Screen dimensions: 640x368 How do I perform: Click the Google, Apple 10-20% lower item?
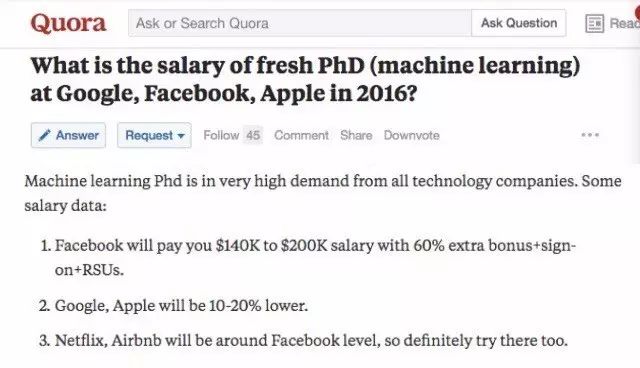point(173,305)
